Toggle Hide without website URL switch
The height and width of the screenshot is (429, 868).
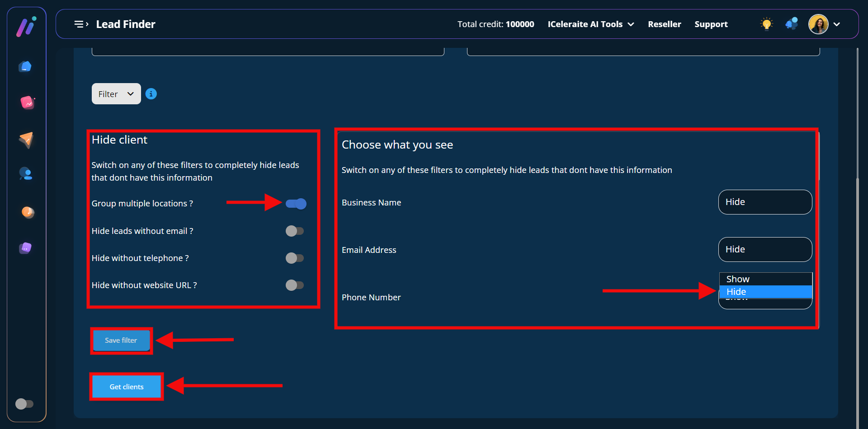point(295,285)
